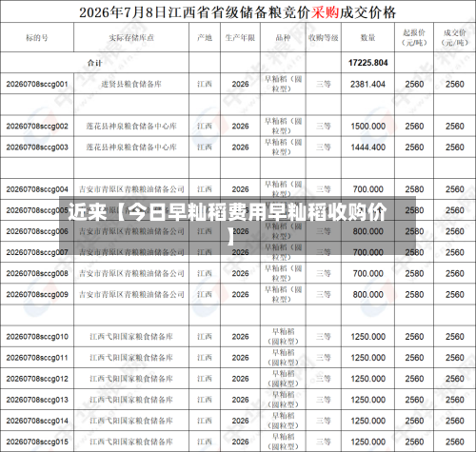The height and width of the screenshot is (452, 476).
Task: Click starting price 2560 in row sccg001
Action: tap(414, 84)
